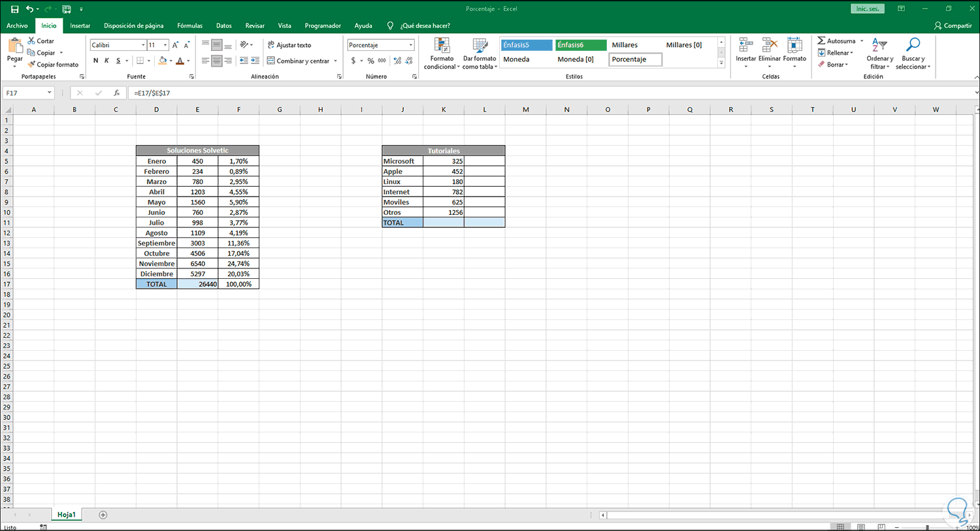
Task: Open Buscar y seleccionar
Action: 913,54
